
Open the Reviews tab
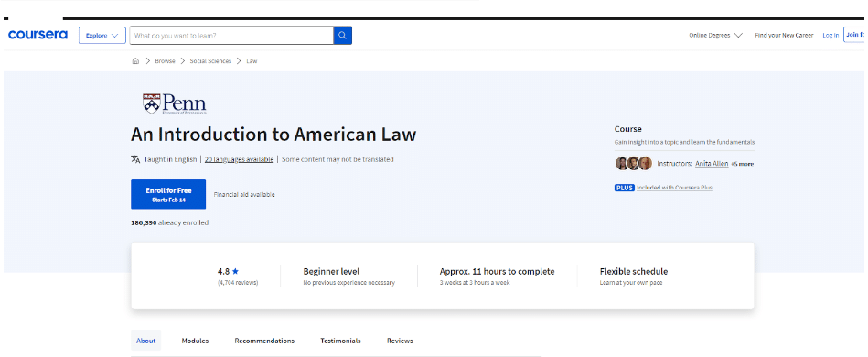(x=400, y=341)
